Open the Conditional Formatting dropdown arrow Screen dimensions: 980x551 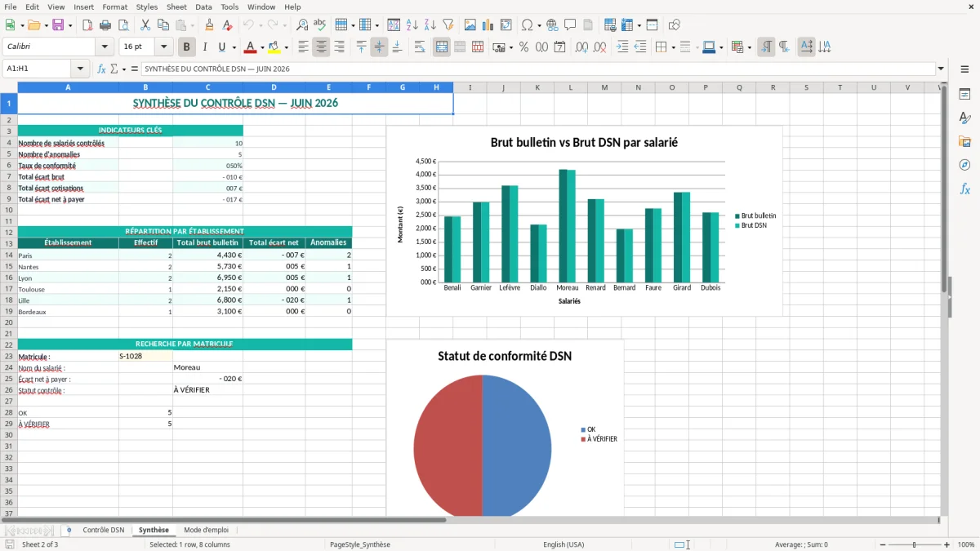pyautogui.click(x=749, y=47)
